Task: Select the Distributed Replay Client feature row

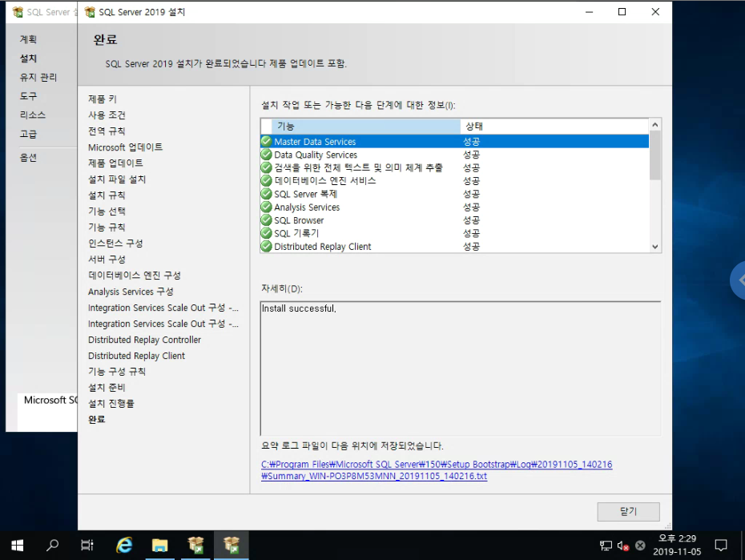Action: coord(455,246)
